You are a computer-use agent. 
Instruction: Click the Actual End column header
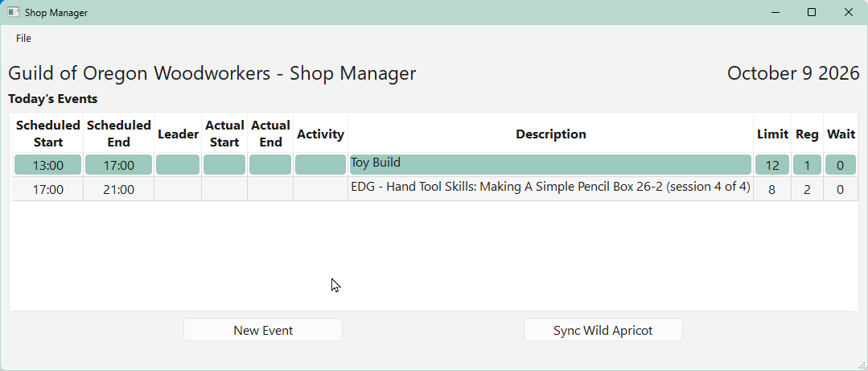coord(270,134)
